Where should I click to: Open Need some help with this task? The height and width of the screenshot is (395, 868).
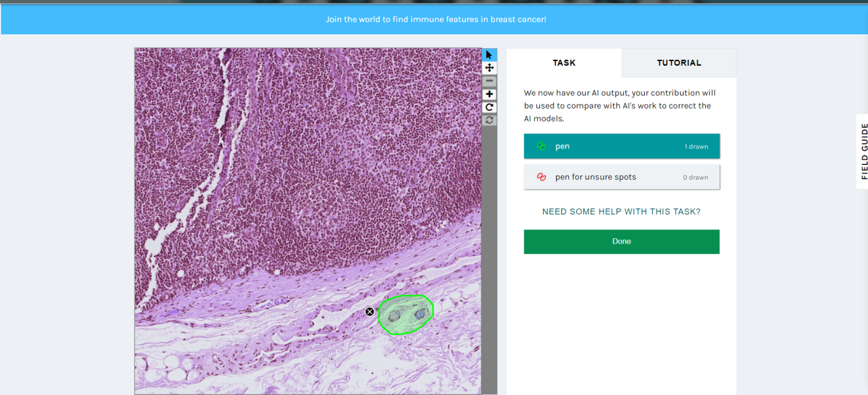tap(621, 212)
